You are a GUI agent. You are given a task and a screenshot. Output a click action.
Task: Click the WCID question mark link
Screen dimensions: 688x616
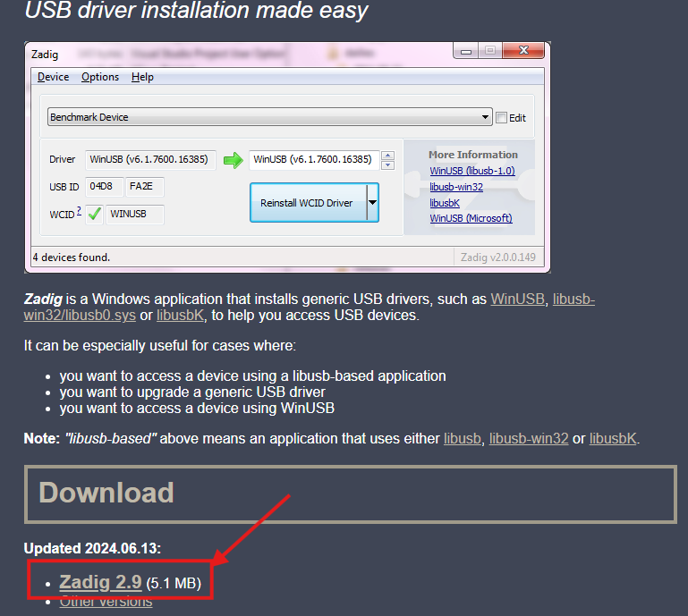79,211
